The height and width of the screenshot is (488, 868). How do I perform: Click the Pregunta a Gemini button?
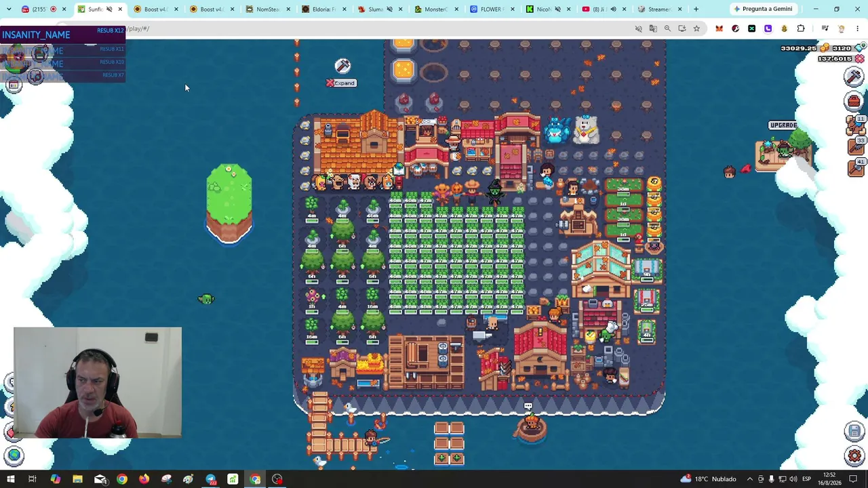762,9
